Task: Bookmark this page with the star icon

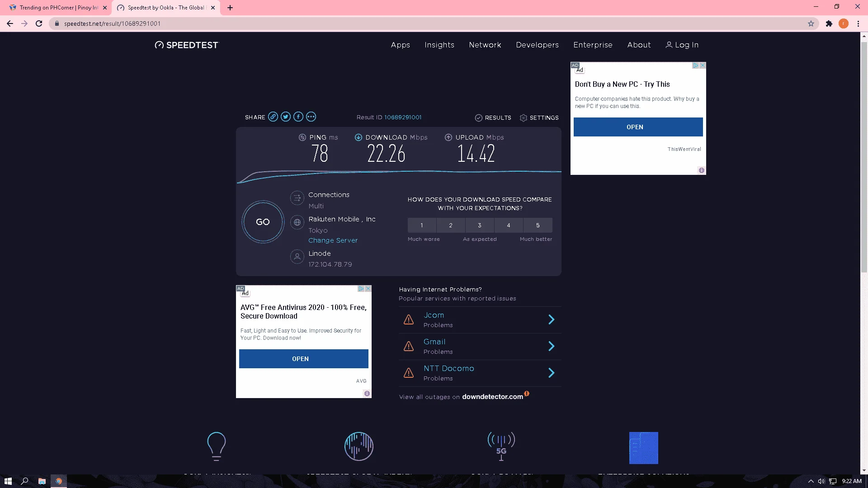Action: click(x=811, y=23)
